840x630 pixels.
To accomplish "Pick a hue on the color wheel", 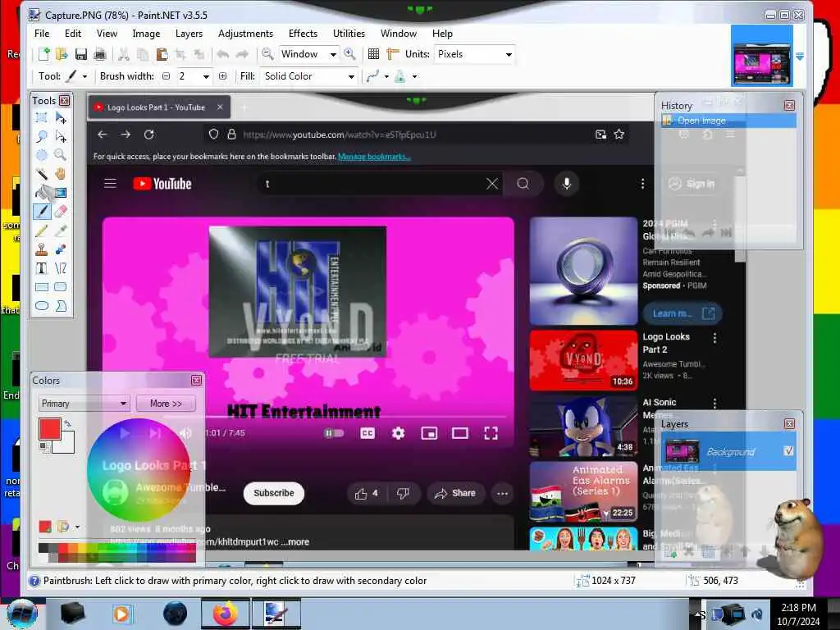I will click(139, 470).
